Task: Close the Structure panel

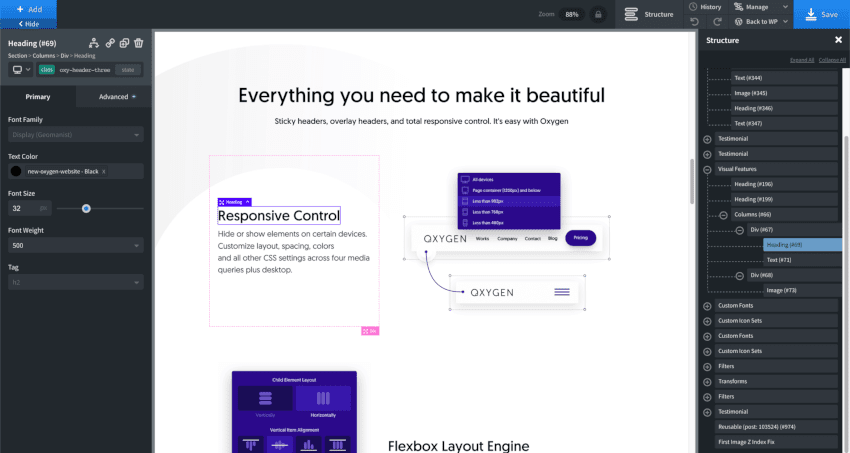Action: click(x=838, y=40)
